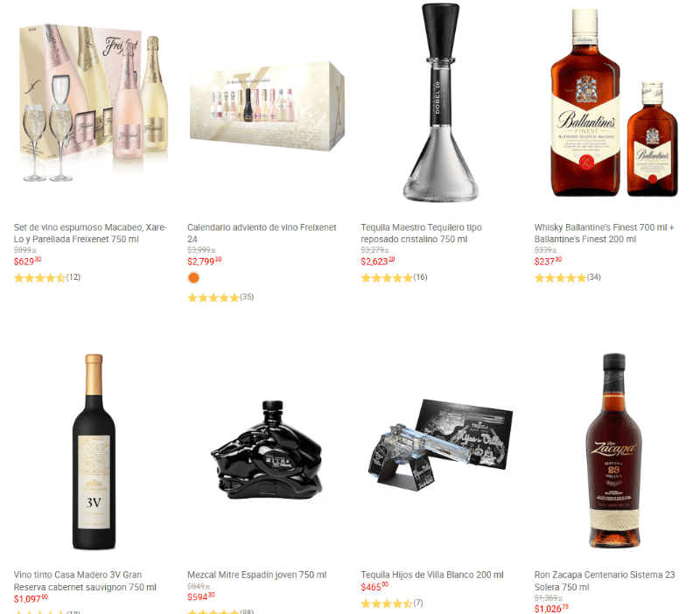Open the Ron Zacapa 23 bottle image

coord(614,450)
